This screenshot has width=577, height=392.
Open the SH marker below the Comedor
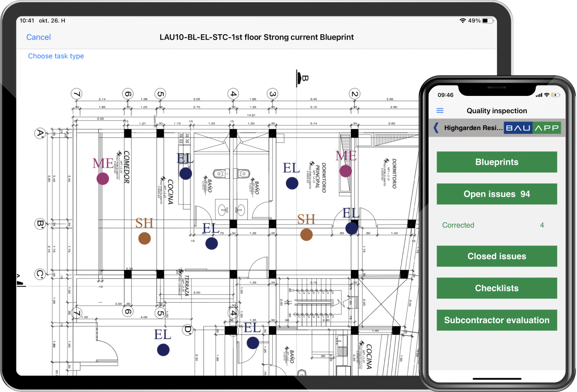[x=144, y=238]
